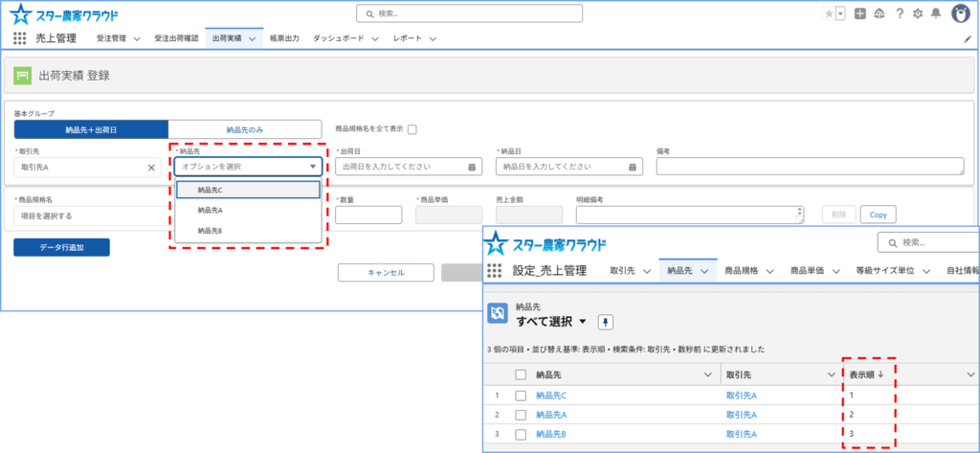
Task: Click the 数量 input field
Action: (x=368, y=215)
